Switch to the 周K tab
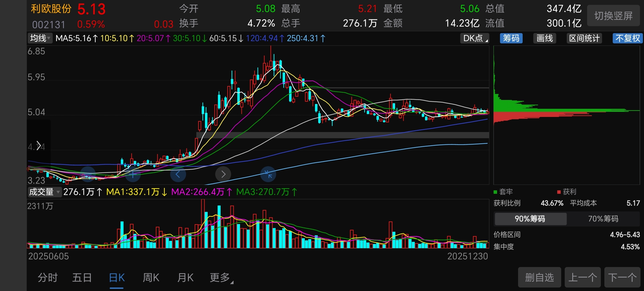Screen dimensions: 644x291 tap(151, 278)
